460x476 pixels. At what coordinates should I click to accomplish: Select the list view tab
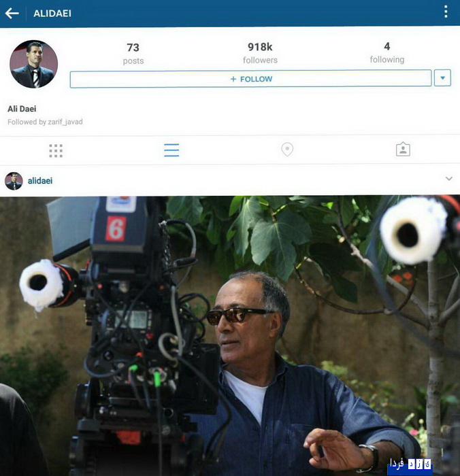point(171,150)
